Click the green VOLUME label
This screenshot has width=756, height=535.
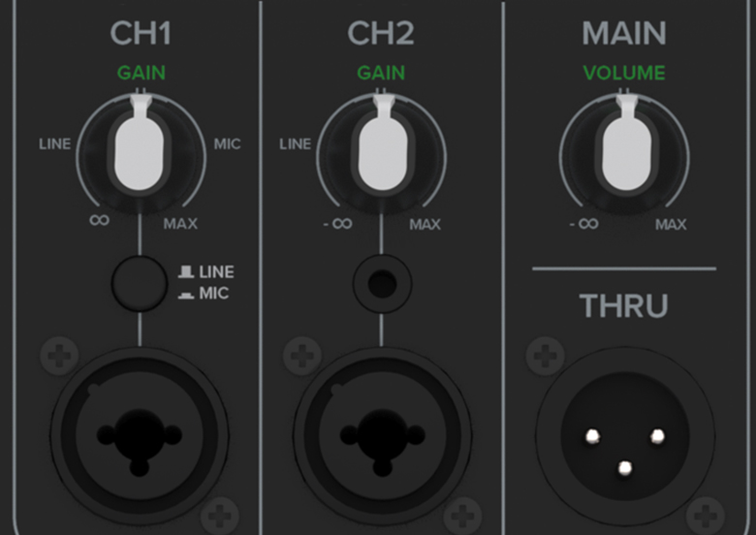pyautogui.click(x=624, y=74)
